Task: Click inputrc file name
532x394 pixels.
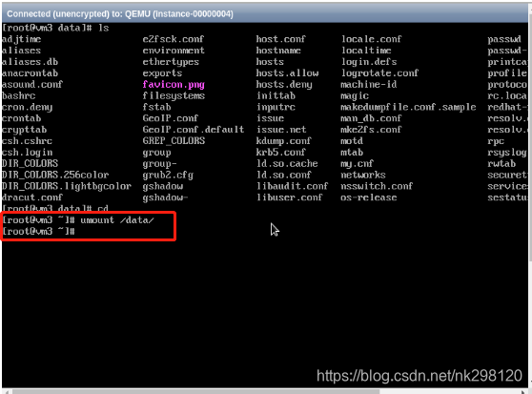Action: click(276, 107)
